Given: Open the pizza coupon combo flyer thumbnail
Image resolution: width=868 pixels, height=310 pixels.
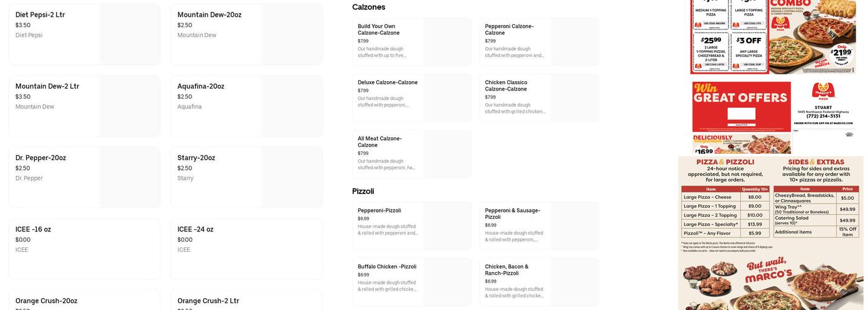Looking at the screenshot, I should pos(773,37).
